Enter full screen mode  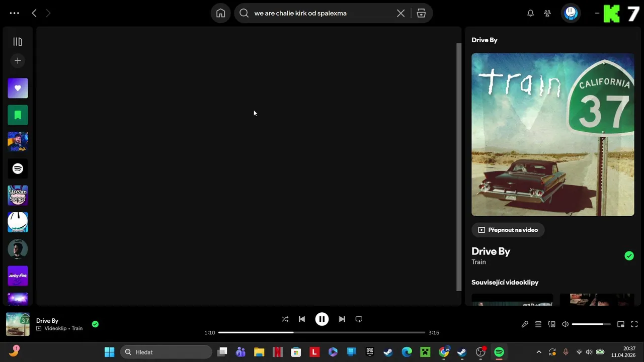634,324
